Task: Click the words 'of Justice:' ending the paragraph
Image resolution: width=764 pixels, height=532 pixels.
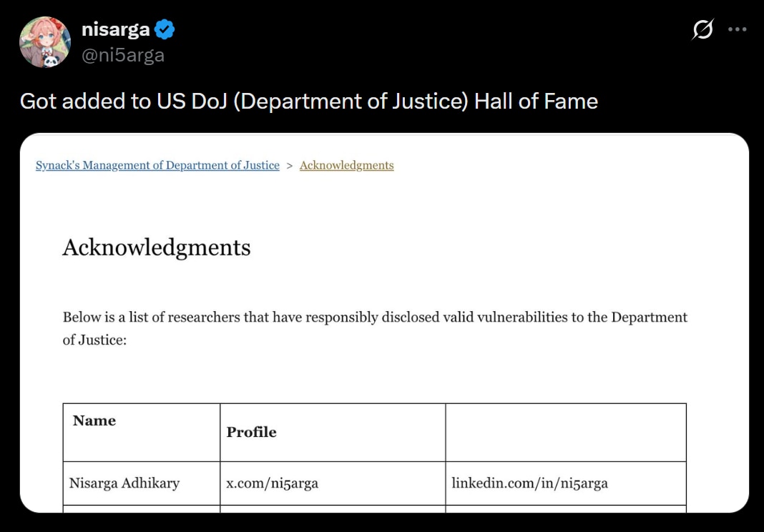Action: pyautogui.click(x=94, y=340)
